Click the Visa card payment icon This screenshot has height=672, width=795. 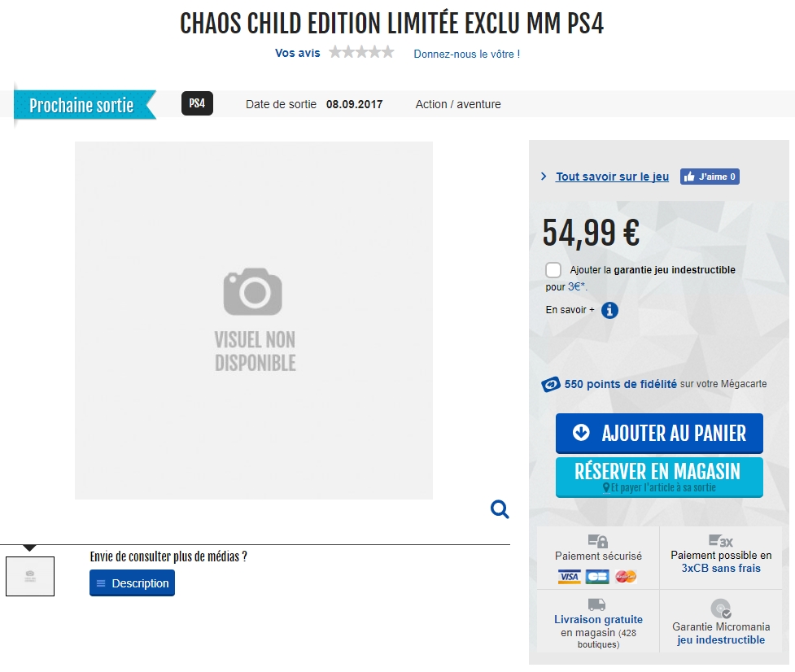pyautogui.click(x=570, y=577)
